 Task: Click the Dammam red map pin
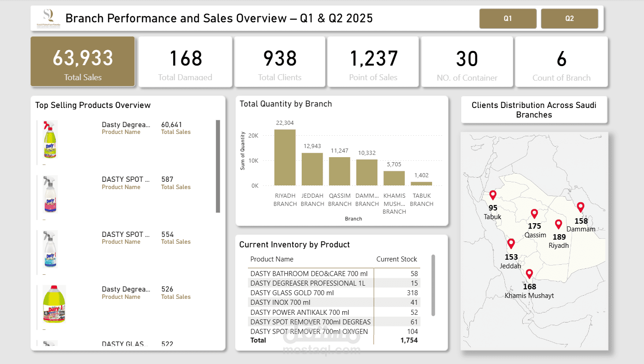580,207
